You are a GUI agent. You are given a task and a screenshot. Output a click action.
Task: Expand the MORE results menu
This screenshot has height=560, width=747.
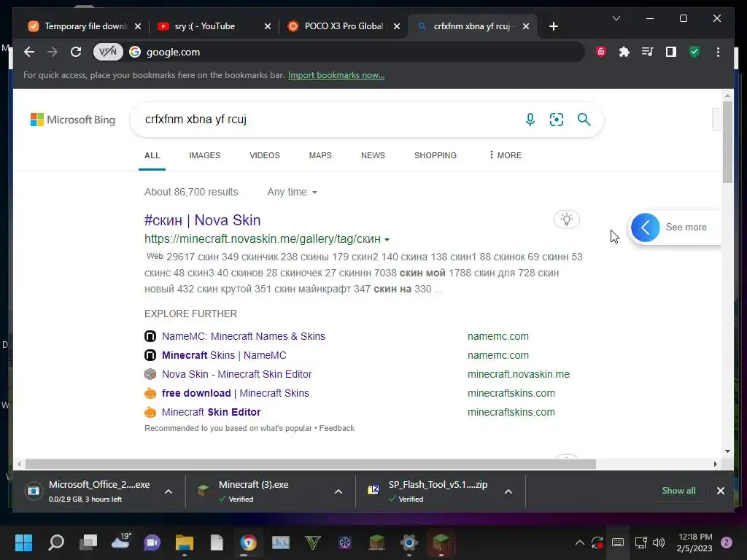click(x=506, y=155)
